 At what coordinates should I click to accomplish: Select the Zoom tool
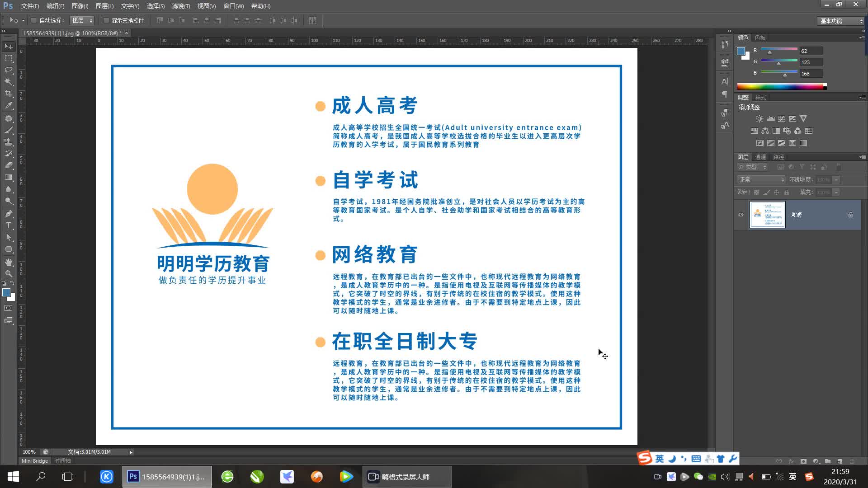click(x=9, y=274)
